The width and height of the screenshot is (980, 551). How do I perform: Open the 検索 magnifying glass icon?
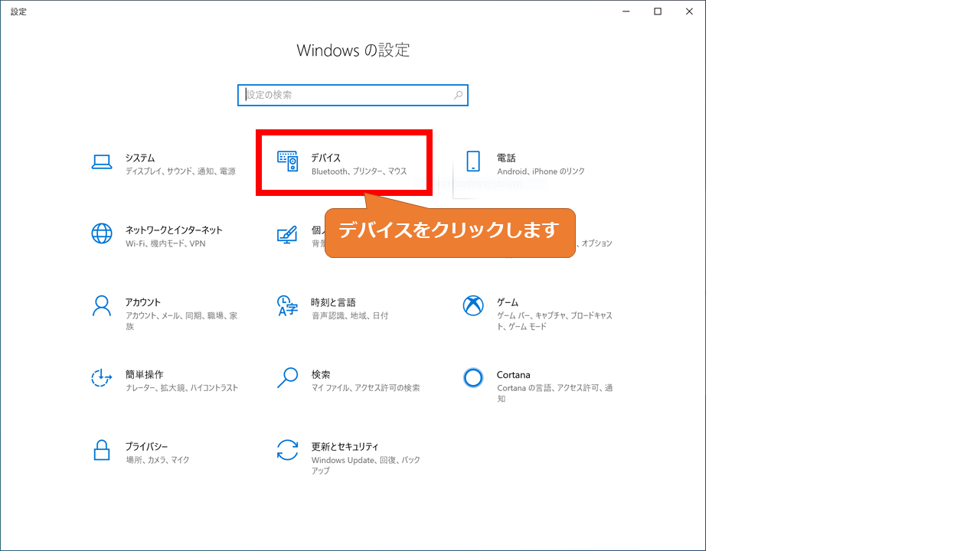pyautogui.click(x=287, y=377)
